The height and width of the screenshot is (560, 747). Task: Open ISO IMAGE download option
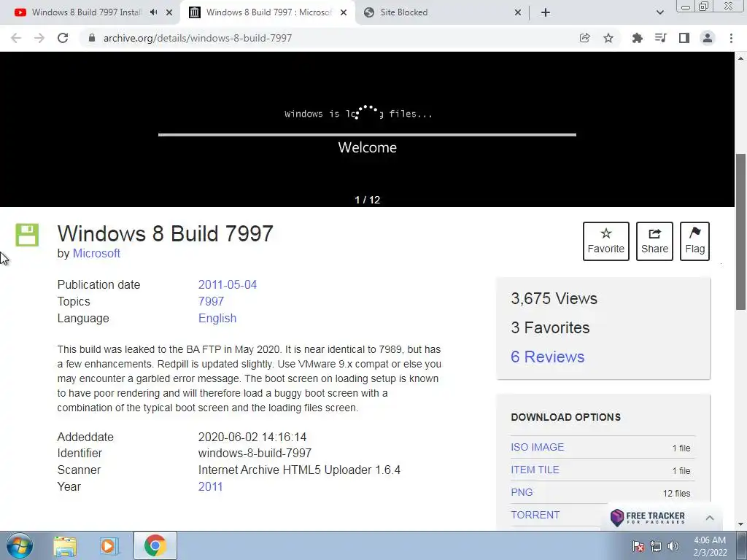click(537, 447)
